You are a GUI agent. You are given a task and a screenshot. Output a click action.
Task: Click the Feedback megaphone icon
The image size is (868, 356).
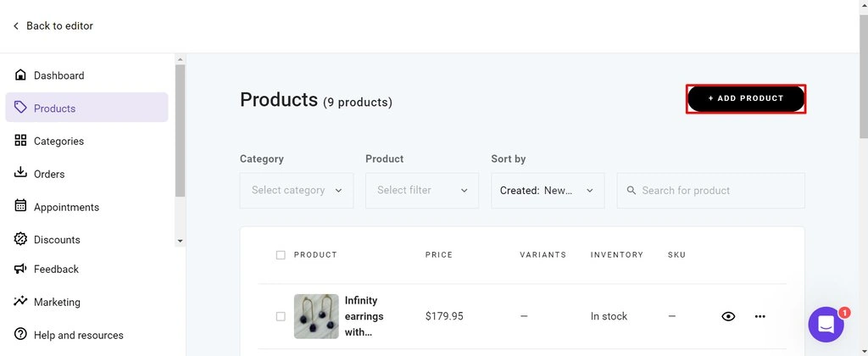coord(21,269)
